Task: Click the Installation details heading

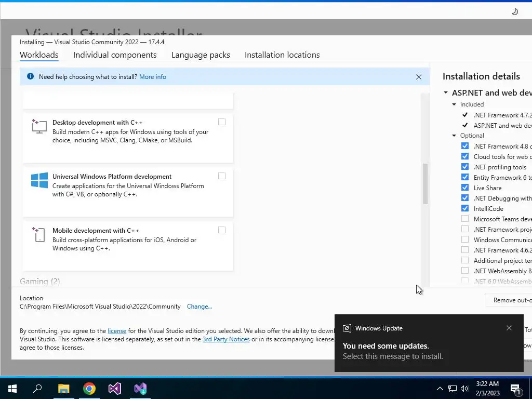Action: 481,76
